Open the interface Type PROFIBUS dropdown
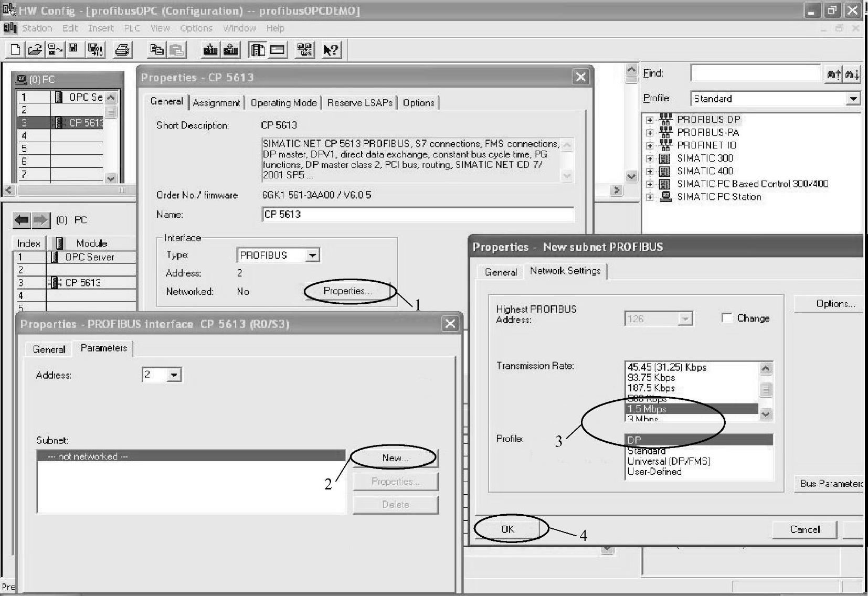 pos(313,256)
